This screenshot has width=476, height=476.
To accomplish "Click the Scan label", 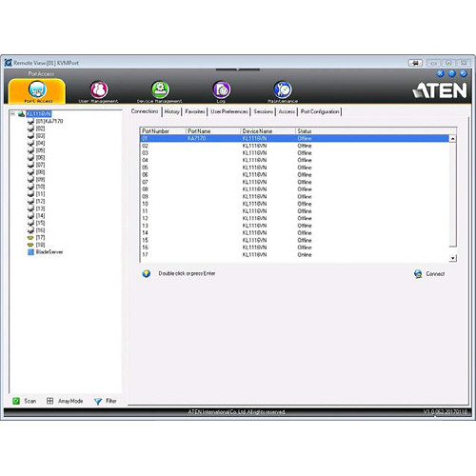I will 30,401.
